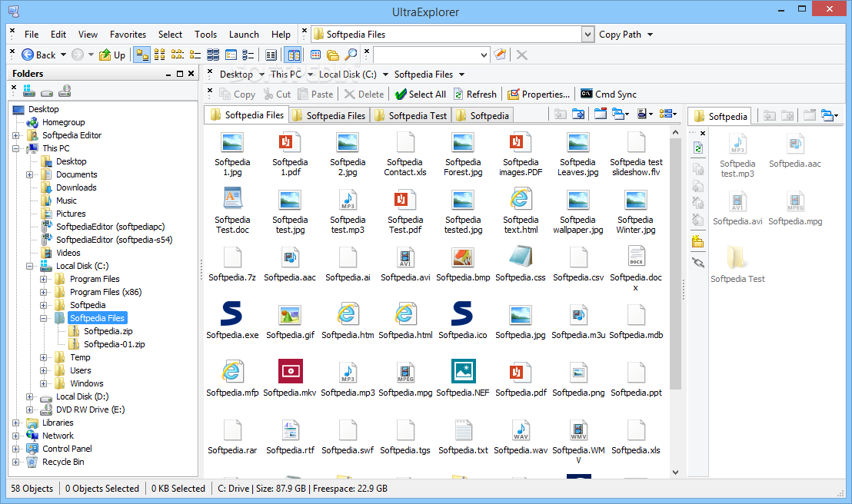Go up one folder level
This screenshot has height=504, width=852.
click(112, 55)
